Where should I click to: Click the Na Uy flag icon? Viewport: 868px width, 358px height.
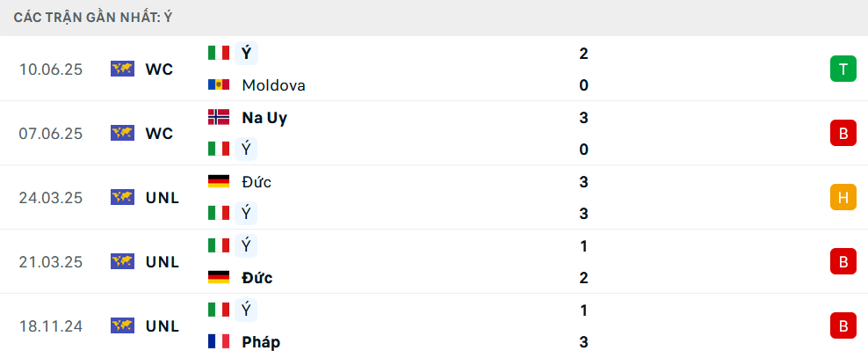[219, 117]
